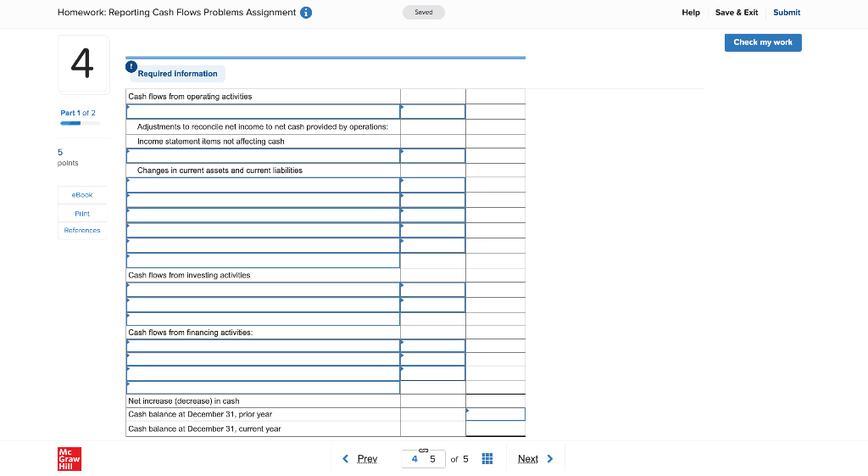Click the Print link
The width and height of the screenshot is (868, 476).
pyautogui.click(x=82, y=213)
